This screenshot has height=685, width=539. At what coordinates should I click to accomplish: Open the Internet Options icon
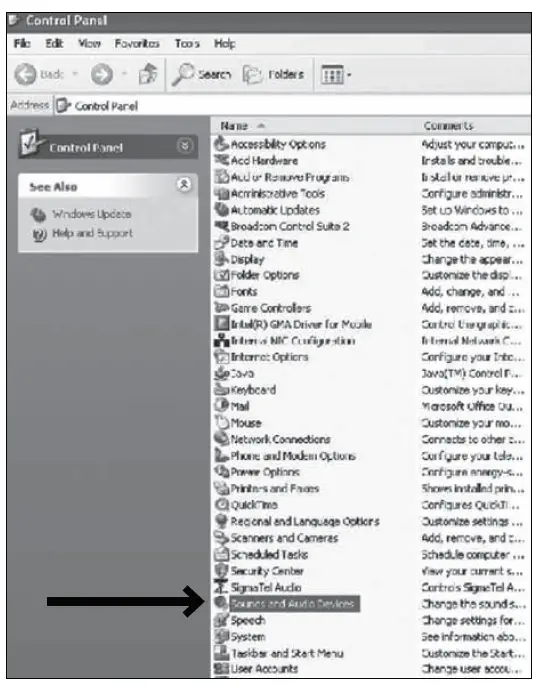tap(221, 357)
